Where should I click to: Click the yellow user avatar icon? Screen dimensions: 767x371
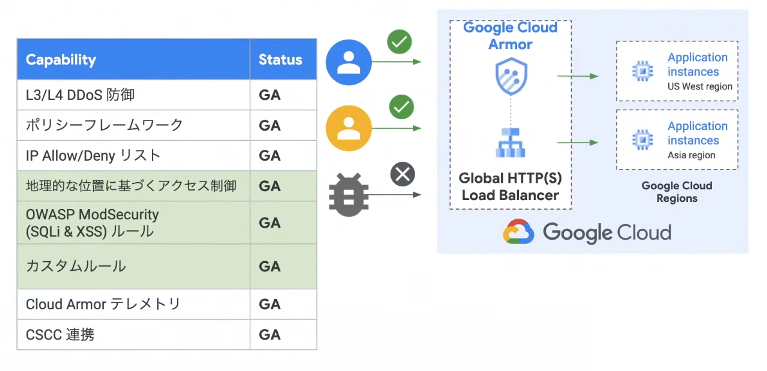[349, 128]
